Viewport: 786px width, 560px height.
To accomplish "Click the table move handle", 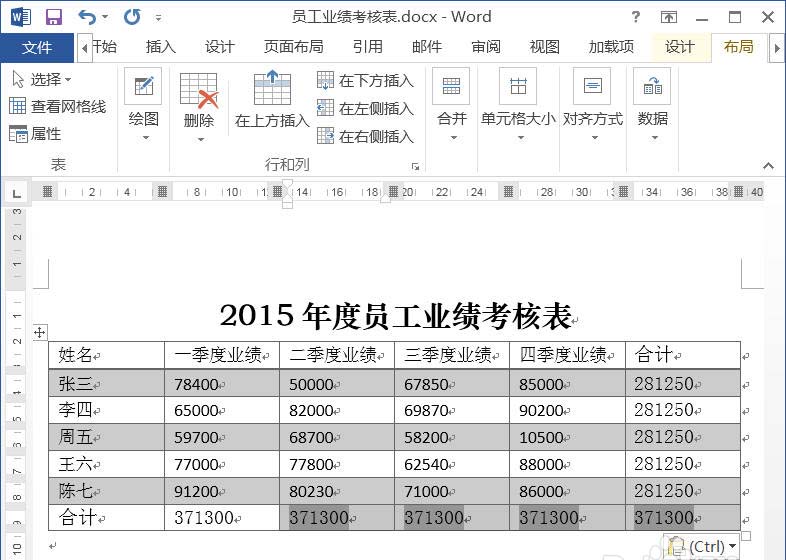I will tap(40, 332).
